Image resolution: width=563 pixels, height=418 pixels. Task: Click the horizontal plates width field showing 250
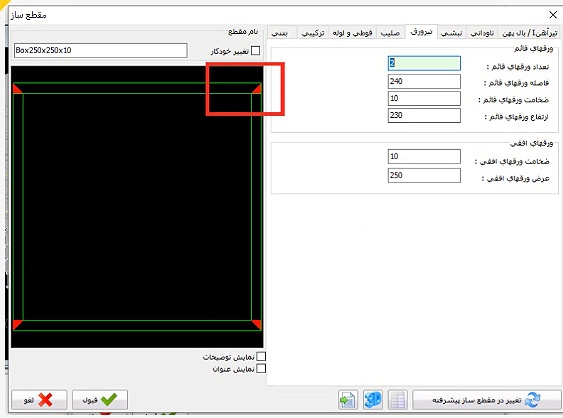pyautogui.click(x=424, y=175)
